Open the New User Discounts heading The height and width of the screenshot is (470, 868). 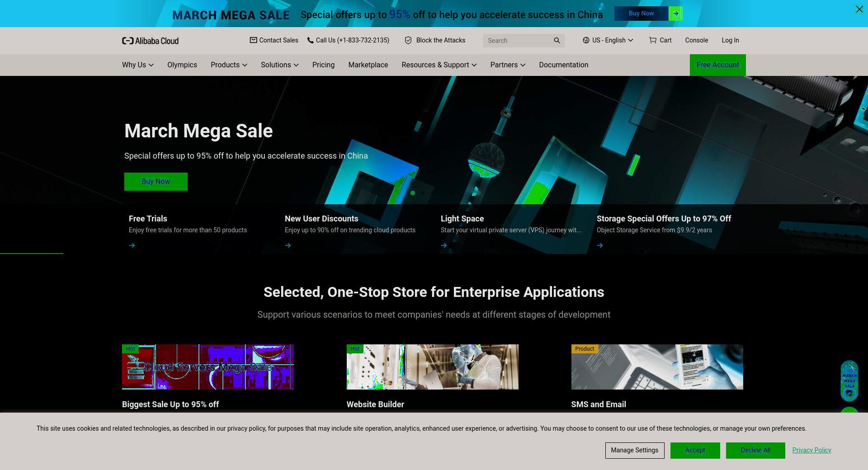321,219
